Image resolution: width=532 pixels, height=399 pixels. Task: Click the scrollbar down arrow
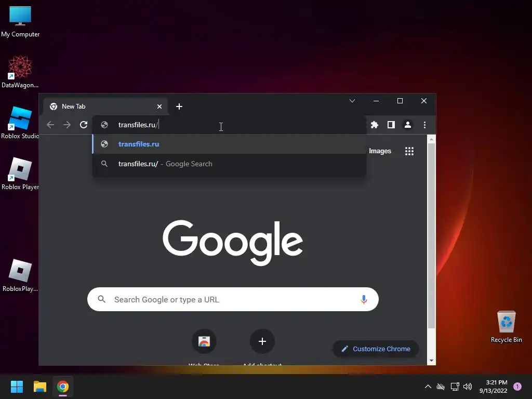[431, 361]
